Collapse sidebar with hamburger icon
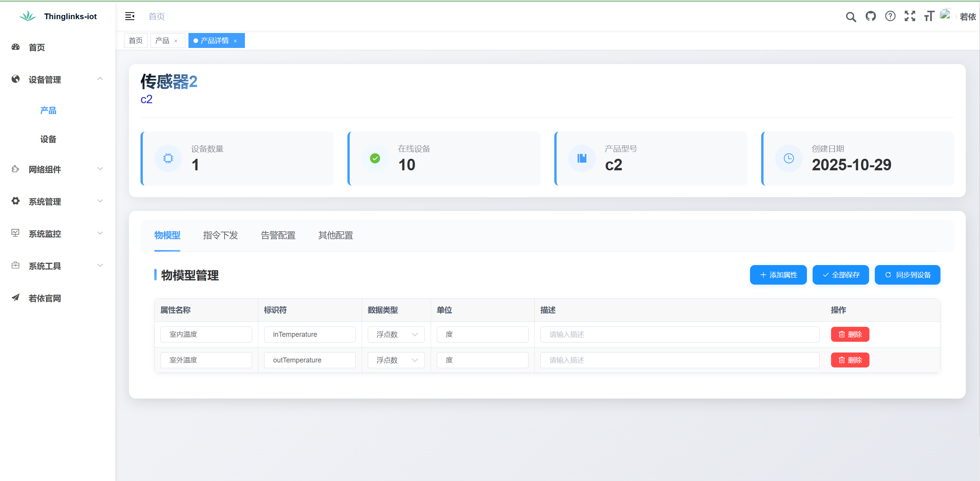 tap(130, 16)
